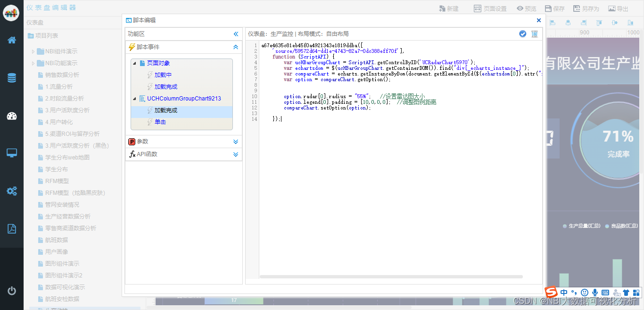The height and width of the screenshot is (310, 644).
Task: Open the monitor screen sidebar icon
Action: (12, 153)
